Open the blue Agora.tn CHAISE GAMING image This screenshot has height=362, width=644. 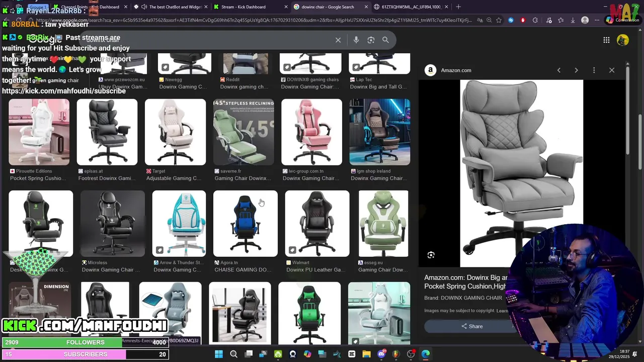pos(246,224)
